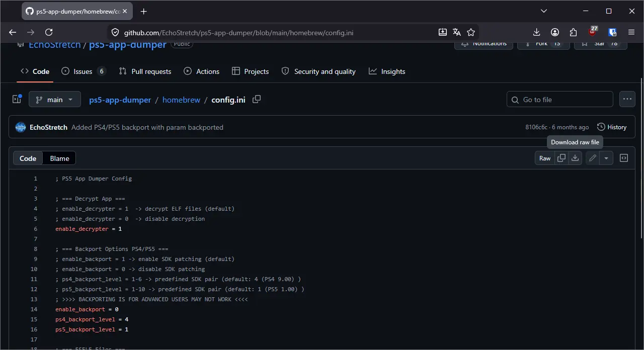Open the extensions puzzle icon
644x350 pixels.
tap(574, 32)
